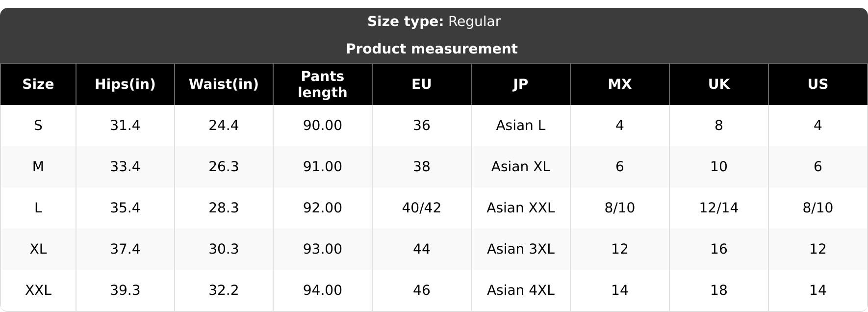868x312 pixels.
Task: Click the 40/42 EU size cell
Action: pos(422,208)
